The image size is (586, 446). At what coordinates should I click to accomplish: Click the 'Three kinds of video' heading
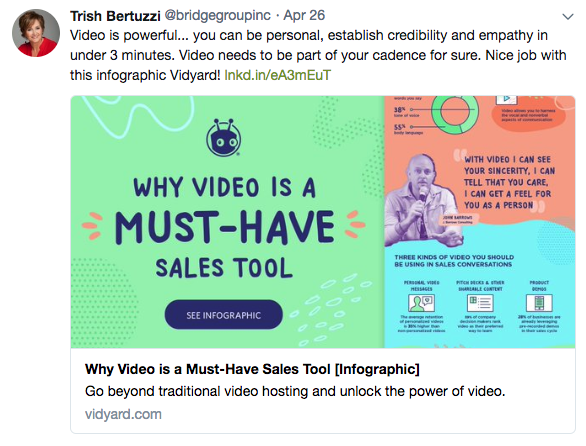[x=454, y=261]
